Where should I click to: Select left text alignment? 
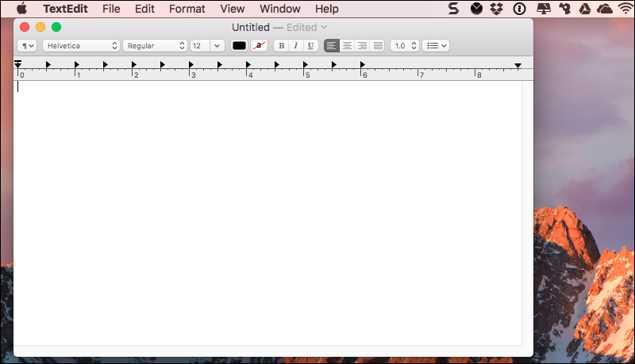[332, 46]
